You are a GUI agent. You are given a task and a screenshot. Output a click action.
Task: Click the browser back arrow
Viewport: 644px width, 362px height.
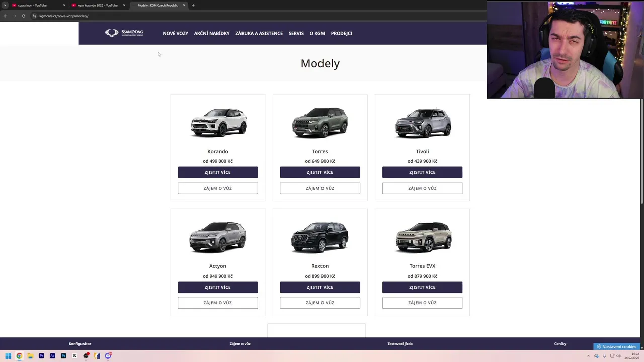tap(6, 16)
